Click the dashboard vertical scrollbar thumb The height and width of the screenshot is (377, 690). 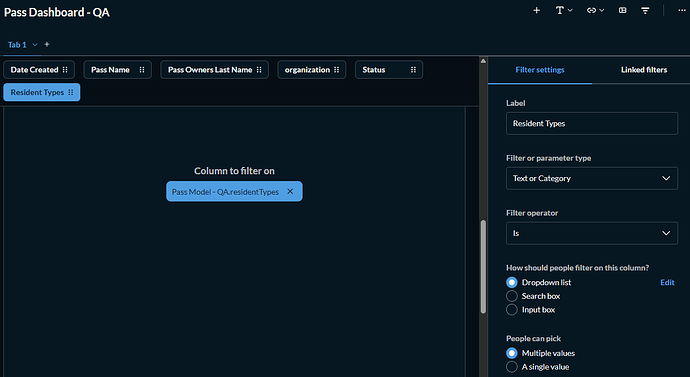[x=483, y=267]
